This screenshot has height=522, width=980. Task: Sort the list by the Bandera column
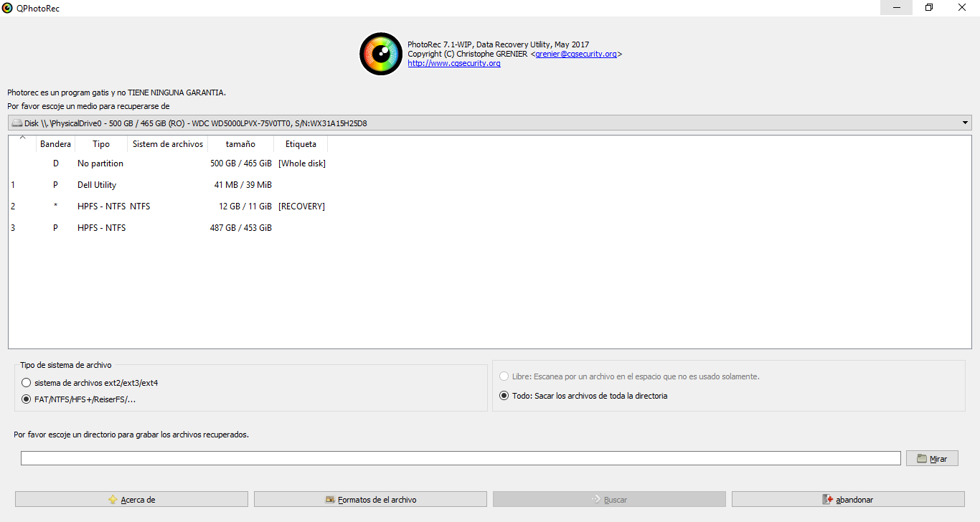pos(56,144)
